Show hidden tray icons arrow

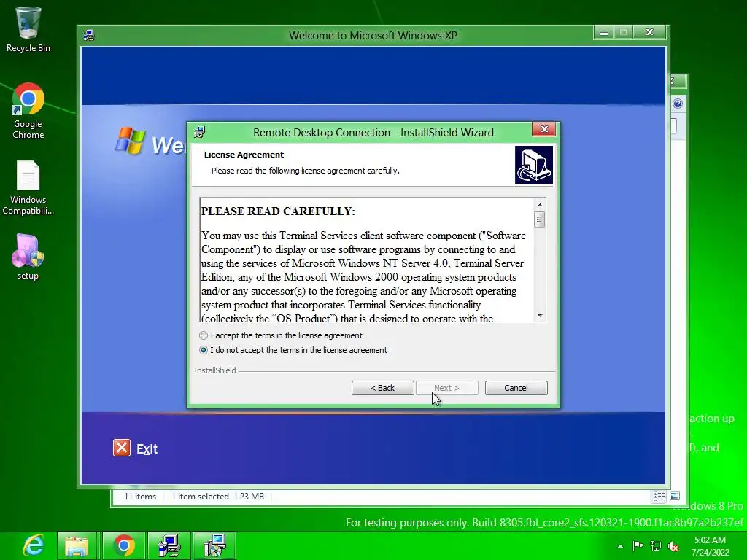click(620, 546)
